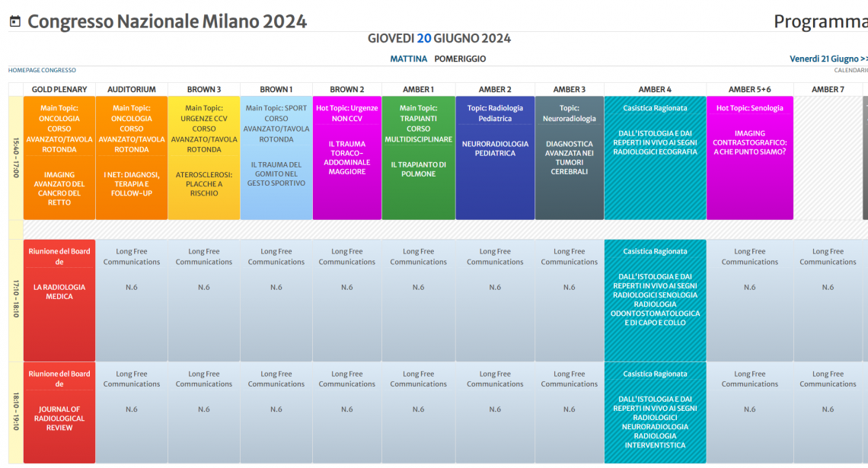Open the imaging avanzato cancro del retto session
Screen dimensions: 868x468
coord(59,188)
